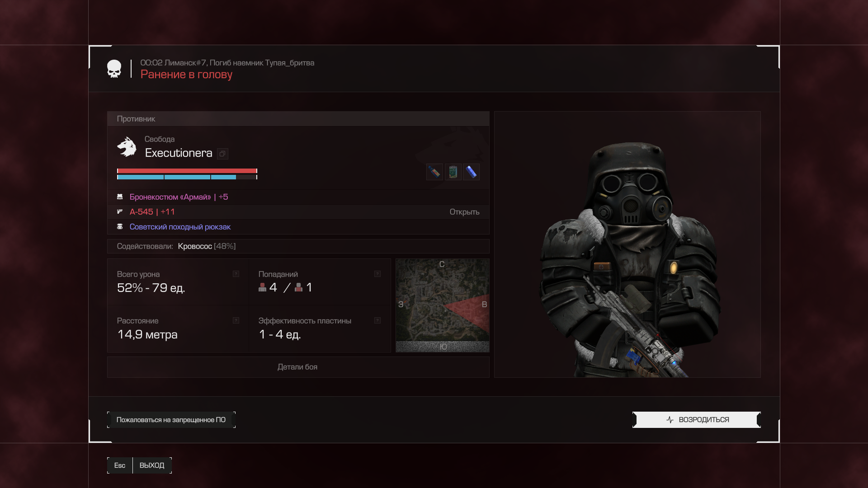Click the body hits icon next to 4

tap(262, 287)
